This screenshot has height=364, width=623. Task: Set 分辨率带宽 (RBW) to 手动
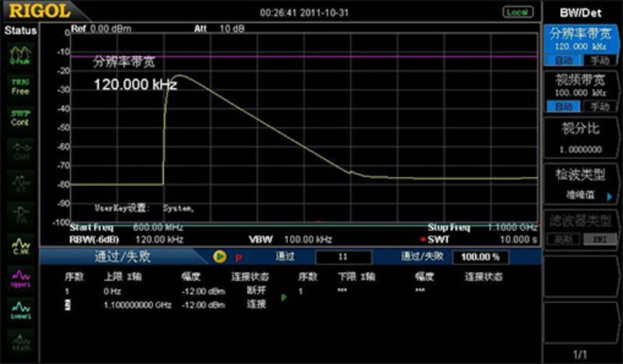pyautogui.click(x=596, y=61)
